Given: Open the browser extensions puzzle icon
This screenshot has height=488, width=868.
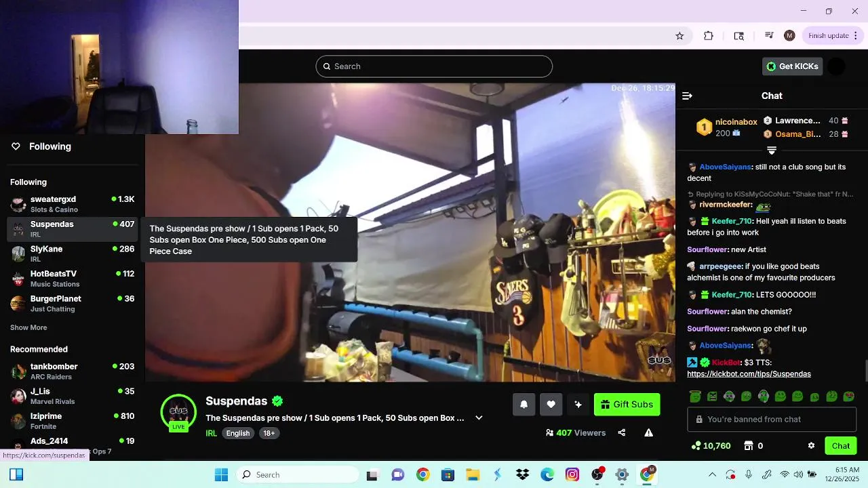Looking at the screenshot, I should (x=709, y=36).
